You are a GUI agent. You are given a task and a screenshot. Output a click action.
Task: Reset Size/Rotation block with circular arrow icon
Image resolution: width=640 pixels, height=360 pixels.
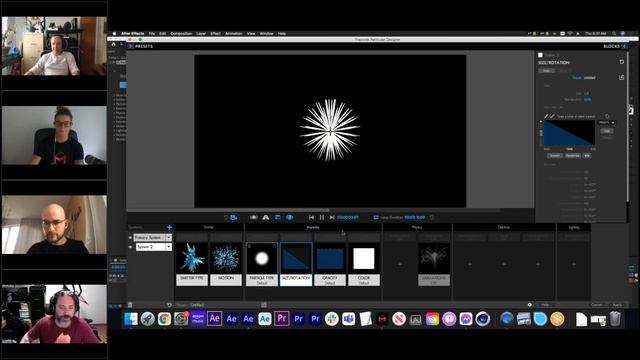622,62
